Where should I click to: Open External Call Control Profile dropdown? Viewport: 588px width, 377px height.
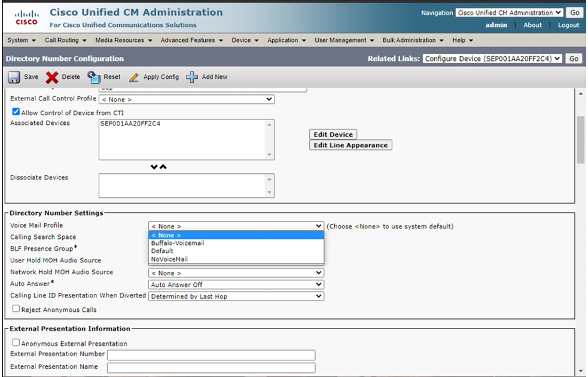(x=187, y=100)
